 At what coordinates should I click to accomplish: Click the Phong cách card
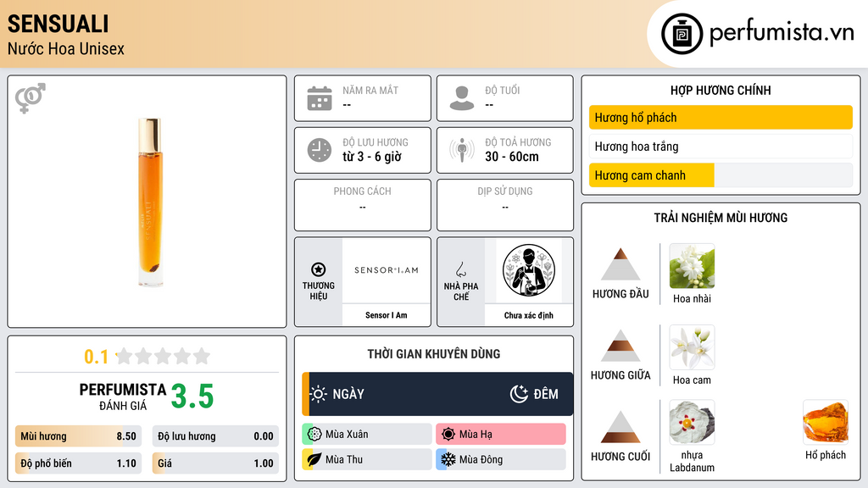[x=363, y=205]
